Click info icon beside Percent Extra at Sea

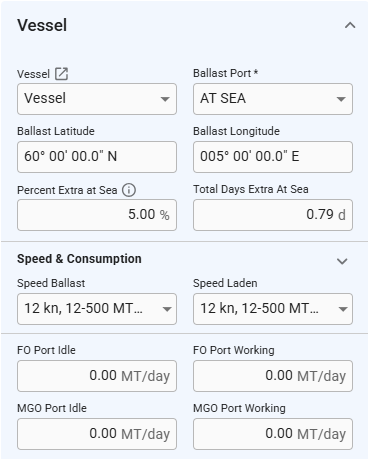click(x=129, y=190)
